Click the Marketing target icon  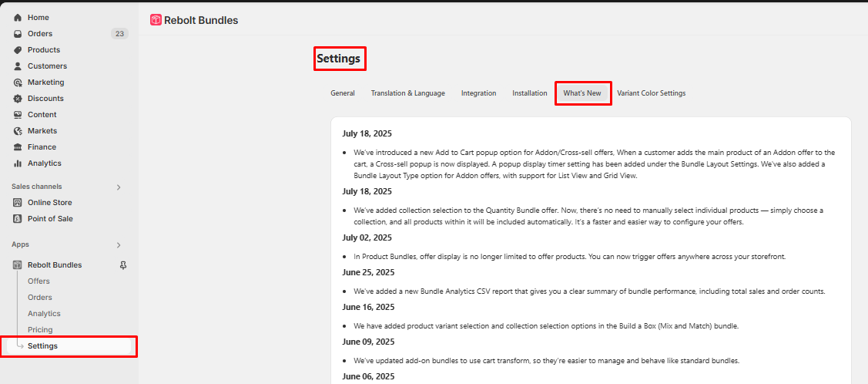click(18, 82)
